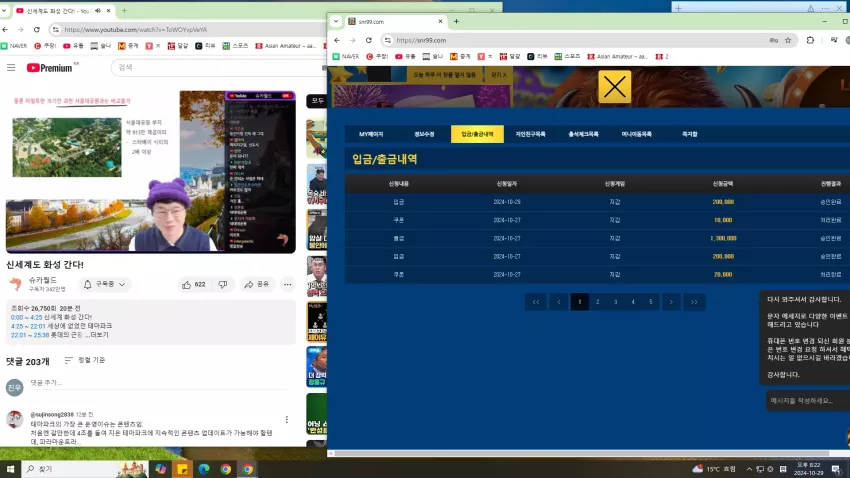Go back in the snr99 window

[x=337, y=40]
